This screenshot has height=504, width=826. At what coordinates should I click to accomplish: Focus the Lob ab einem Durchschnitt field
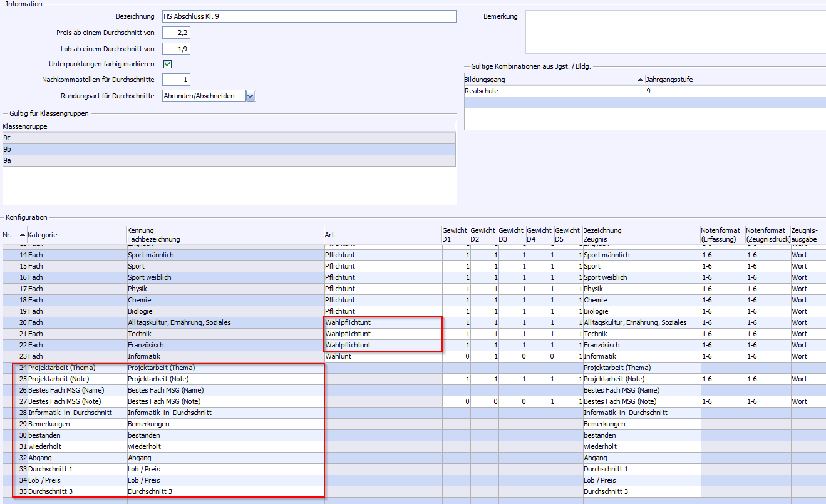[x=176, y=49]
